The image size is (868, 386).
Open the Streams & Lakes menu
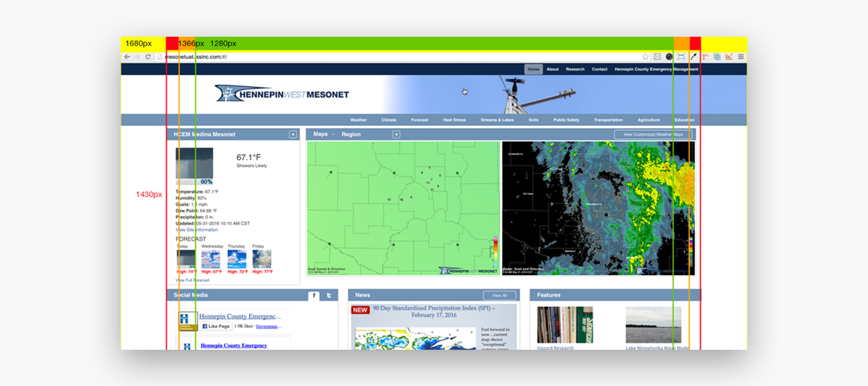[497, 120]
